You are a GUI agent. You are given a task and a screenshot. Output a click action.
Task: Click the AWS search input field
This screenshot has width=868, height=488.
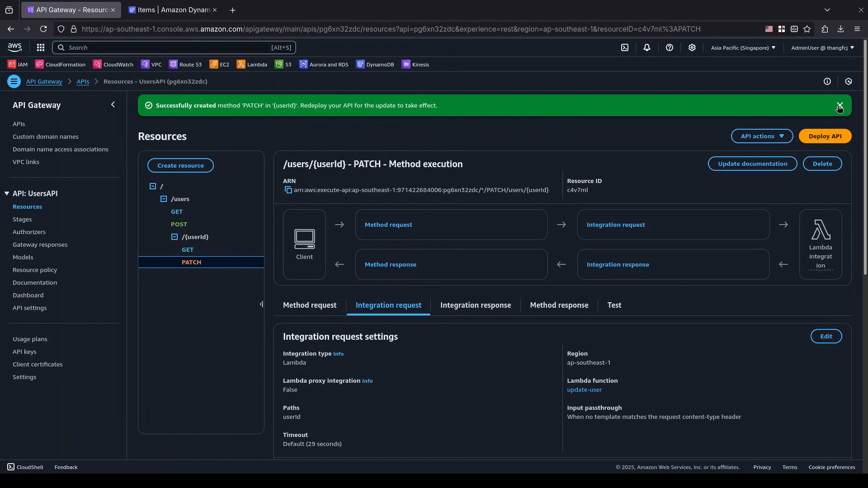174,47
